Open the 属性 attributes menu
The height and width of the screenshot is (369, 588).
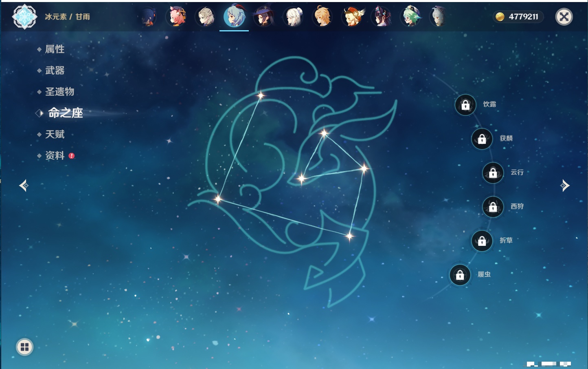pos(55,49)
